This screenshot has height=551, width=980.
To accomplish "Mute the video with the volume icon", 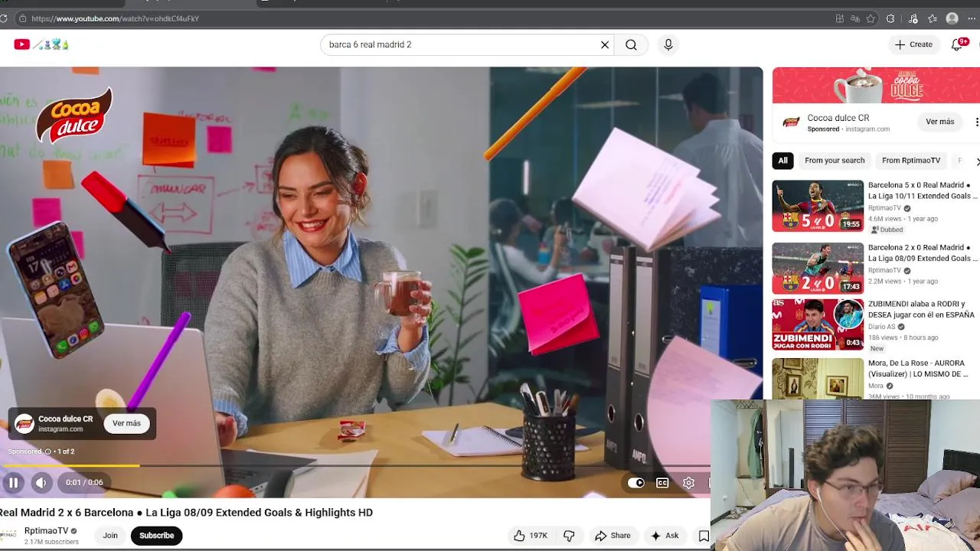I will pos(41,482).
